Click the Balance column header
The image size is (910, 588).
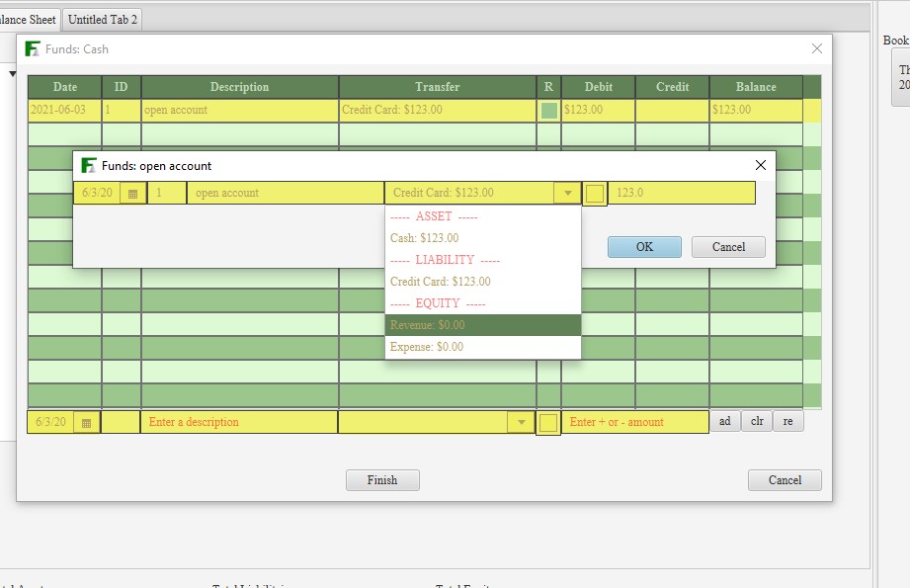[756, 87]
